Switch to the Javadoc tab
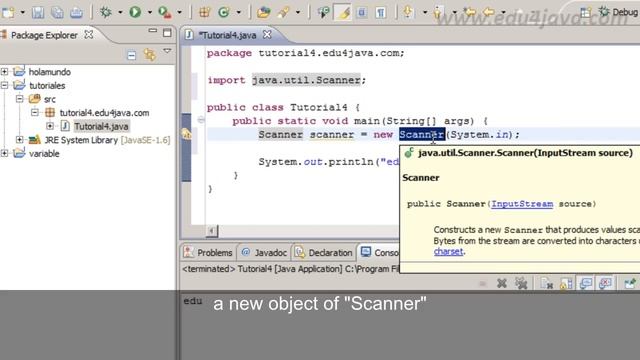 (264, 253)
